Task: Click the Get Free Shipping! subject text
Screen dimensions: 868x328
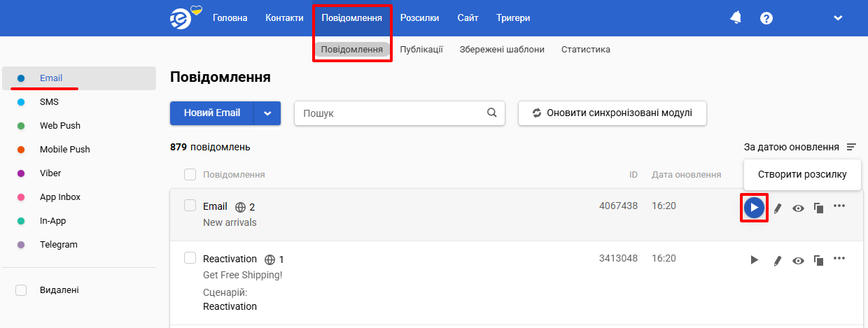Action: pos(242,275)
